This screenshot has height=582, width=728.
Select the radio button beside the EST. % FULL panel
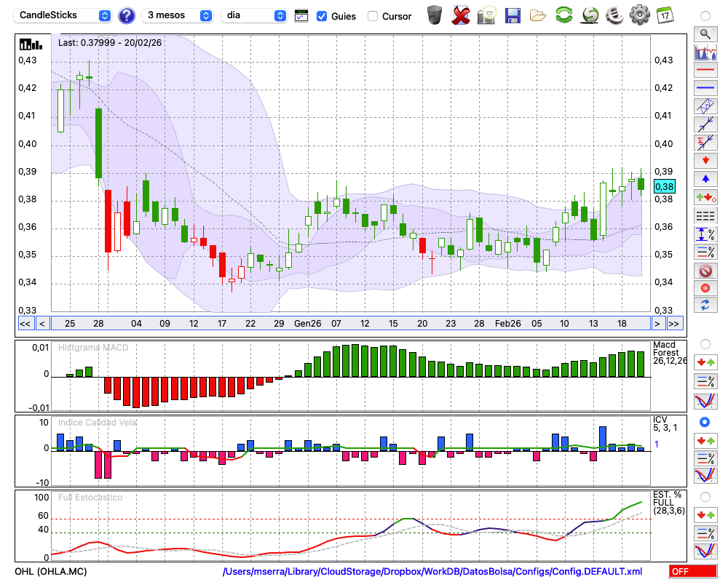pos(705,497)
